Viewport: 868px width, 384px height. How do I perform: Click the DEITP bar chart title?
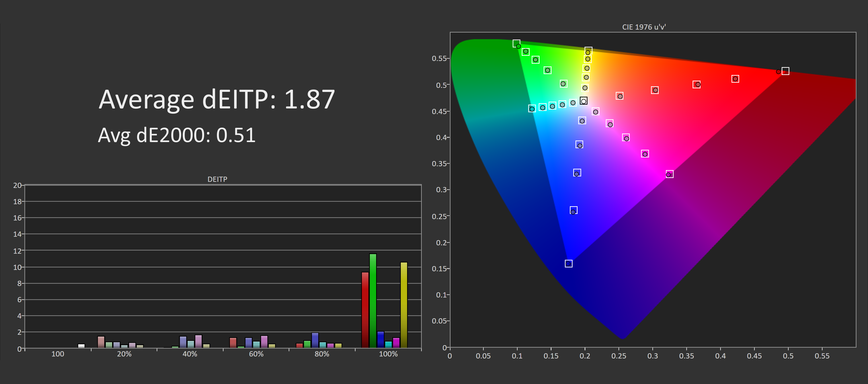(217, 179)
